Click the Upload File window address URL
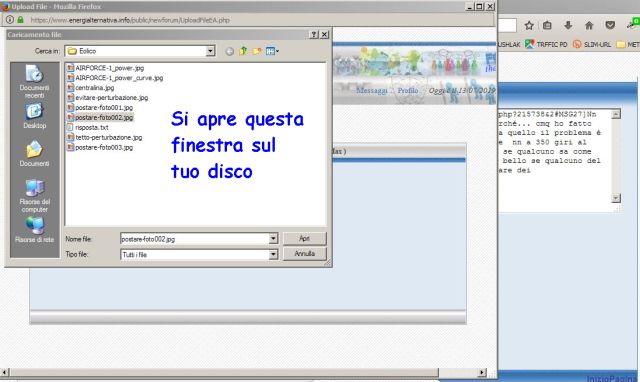 pos(130,20)
